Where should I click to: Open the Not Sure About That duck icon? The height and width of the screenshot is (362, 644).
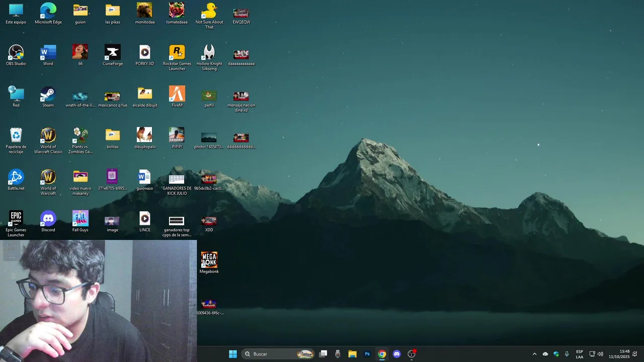209,16
